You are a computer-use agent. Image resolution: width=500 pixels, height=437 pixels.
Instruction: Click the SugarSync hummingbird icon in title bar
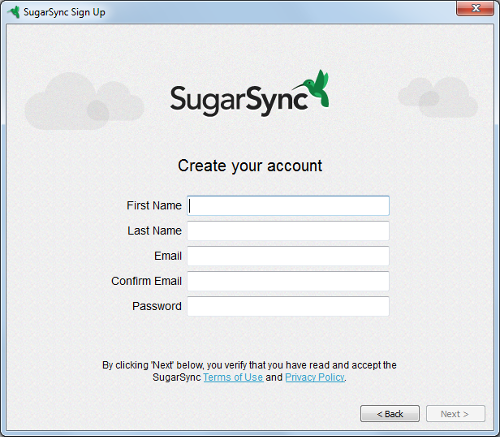[14, 12]
